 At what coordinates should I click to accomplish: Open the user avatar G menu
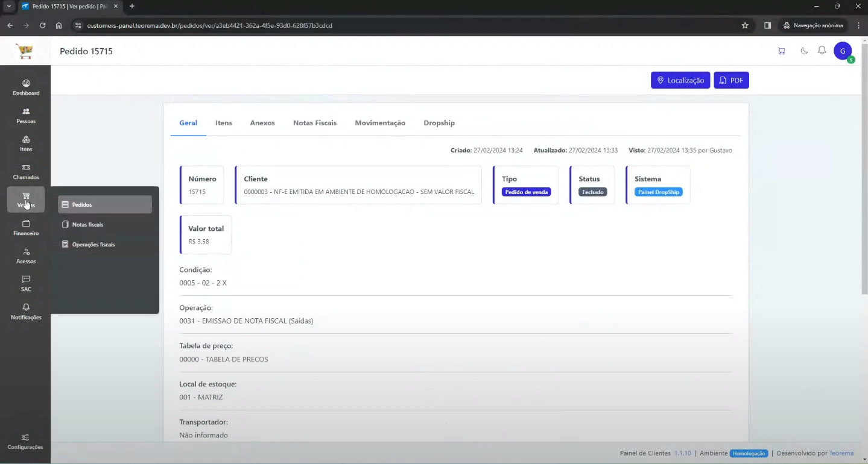click(x=843, y=51)
